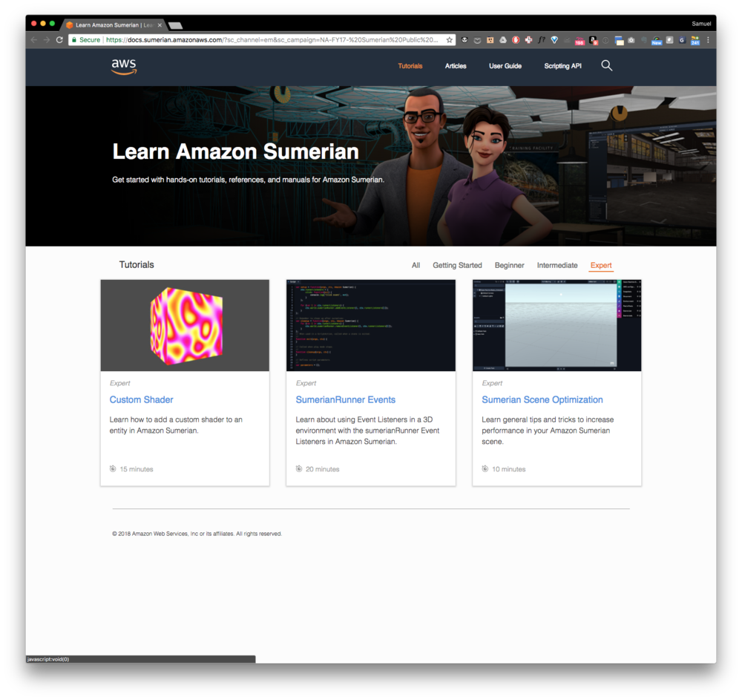Click the clock icon on the Custom Shader card
The image size is (742, 700).
point(111,468)
